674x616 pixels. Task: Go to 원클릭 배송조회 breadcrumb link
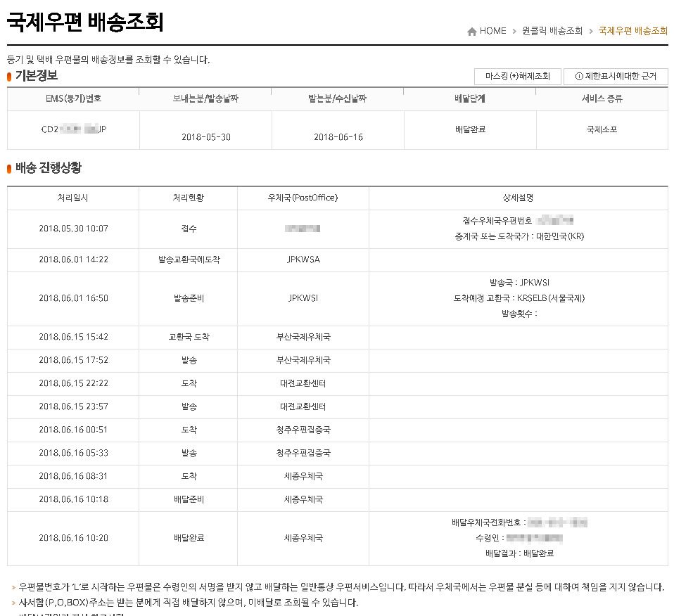(552, 31)
